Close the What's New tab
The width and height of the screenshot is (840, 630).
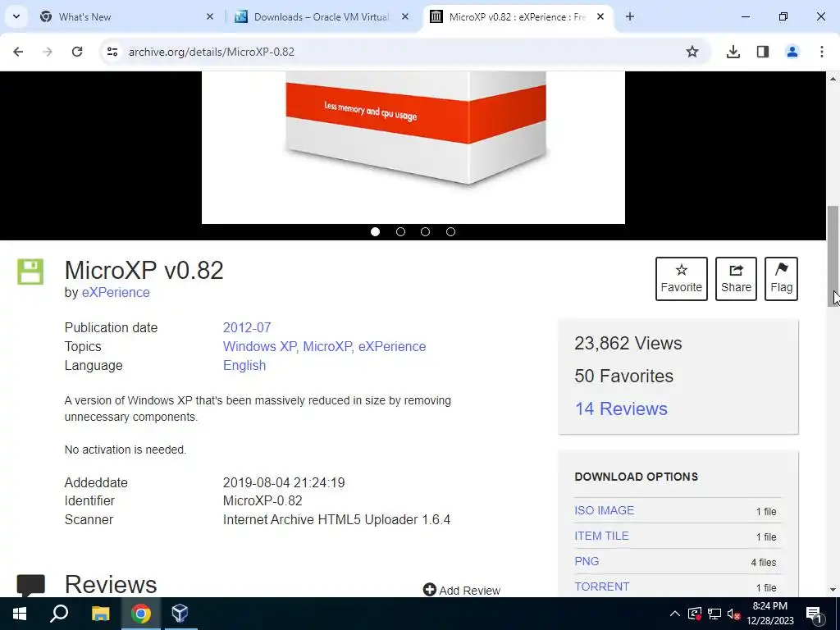click(210, 16)
